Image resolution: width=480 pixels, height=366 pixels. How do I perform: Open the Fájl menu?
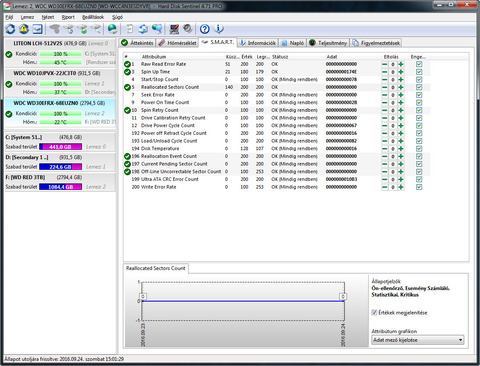click(9, 17)
